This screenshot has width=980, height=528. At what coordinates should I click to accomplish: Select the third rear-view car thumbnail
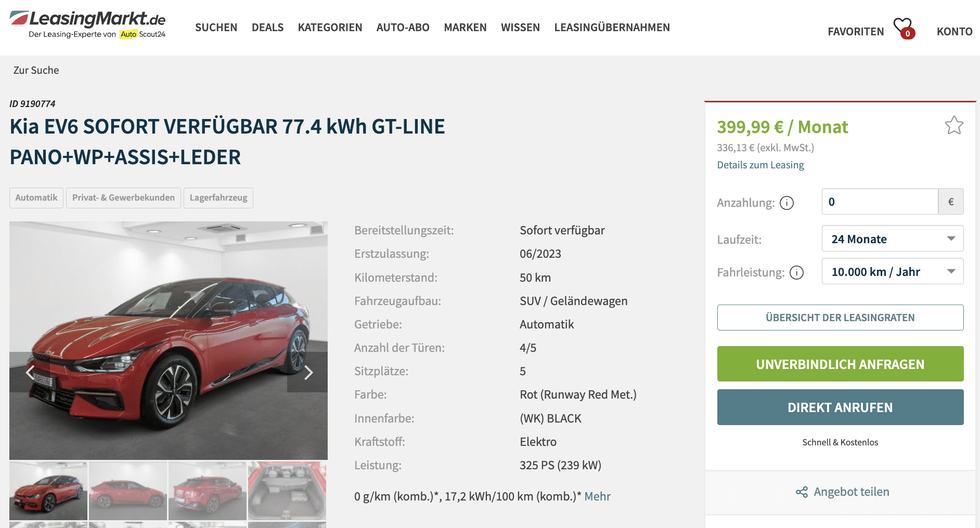pyautogui.click(x=208, y=491)
